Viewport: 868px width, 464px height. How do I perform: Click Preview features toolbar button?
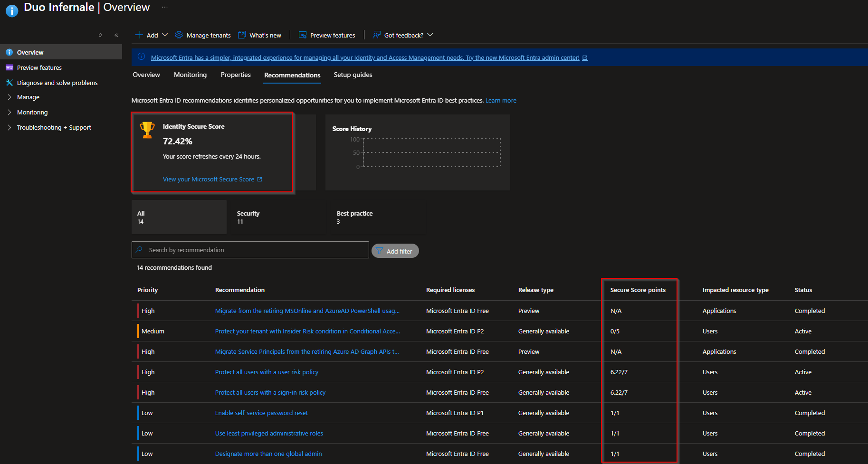(x=327, y=35)
